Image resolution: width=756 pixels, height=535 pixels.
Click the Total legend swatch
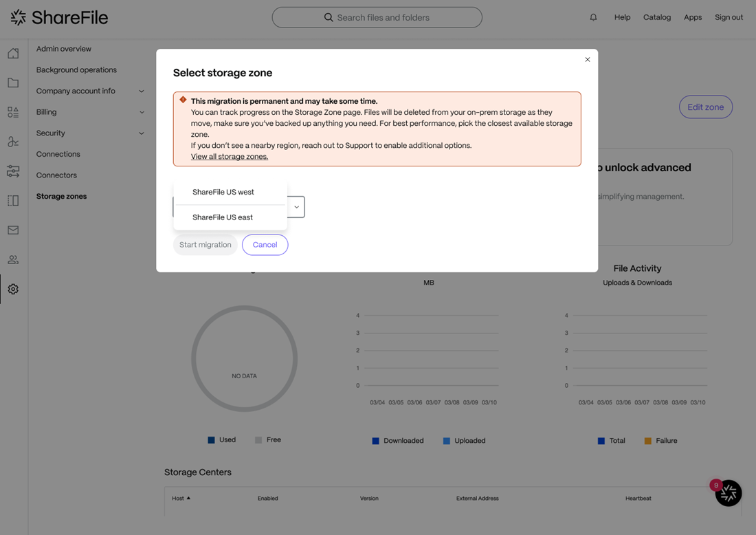601,441
